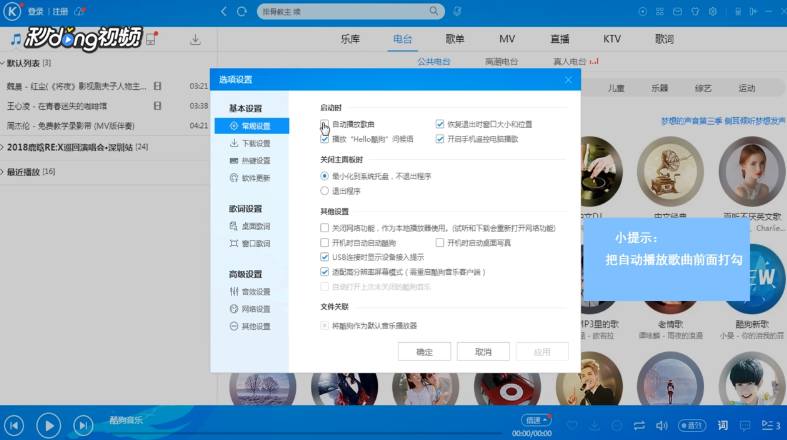Screen dimensions: 787x440
Task: Uncheck 开启手机遥控电脑播歌 checkbox
Action: pyautogui.click(x=440, y=139)
